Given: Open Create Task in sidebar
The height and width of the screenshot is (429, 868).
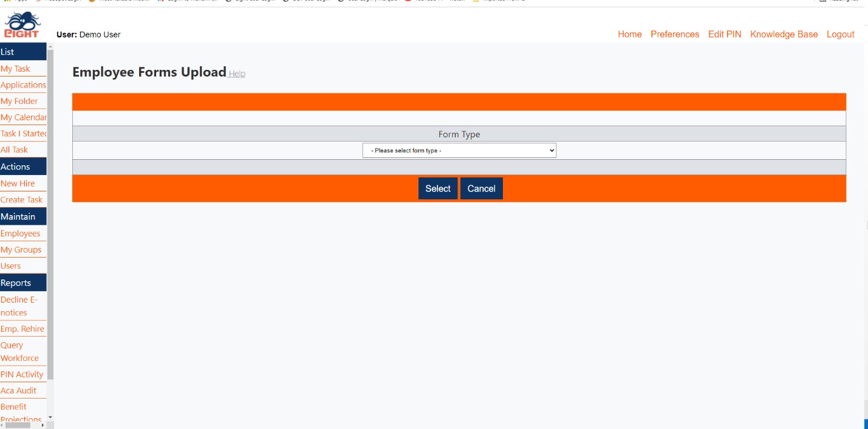Looking at the screenshot, I should pyautogui.click(x=21, y=199).
